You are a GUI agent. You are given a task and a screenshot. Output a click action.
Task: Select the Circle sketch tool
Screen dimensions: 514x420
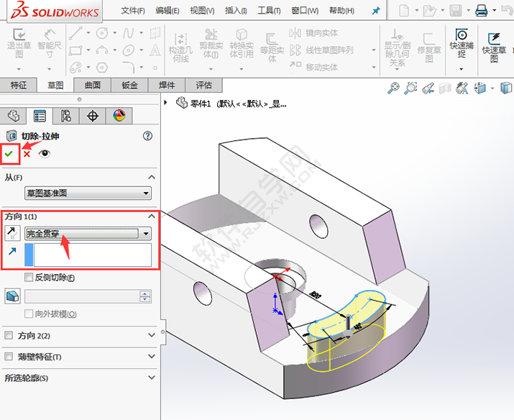tap(102, 33)
